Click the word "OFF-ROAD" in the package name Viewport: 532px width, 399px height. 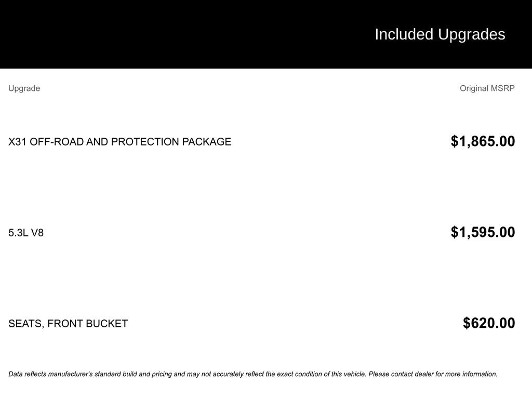coord(57,142)
